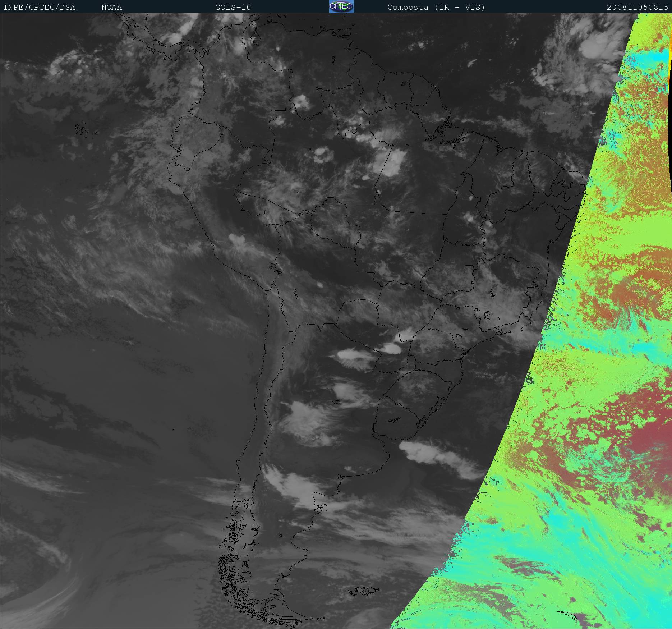Image resolution: width=672 pixels, height=629 pixels.
Task: Click the Distrito Federal square outline in Brazil
Action: coord(469,268)
